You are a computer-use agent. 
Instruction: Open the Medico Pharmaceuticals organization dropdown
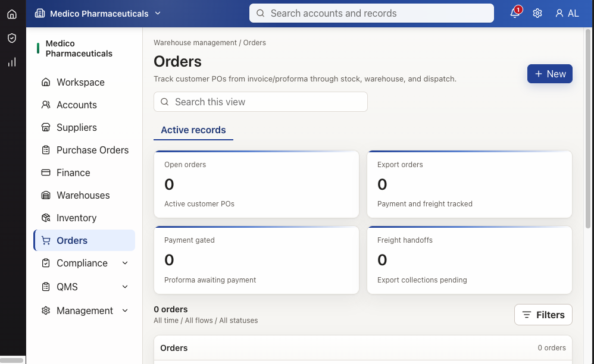(x=98, y=13)
